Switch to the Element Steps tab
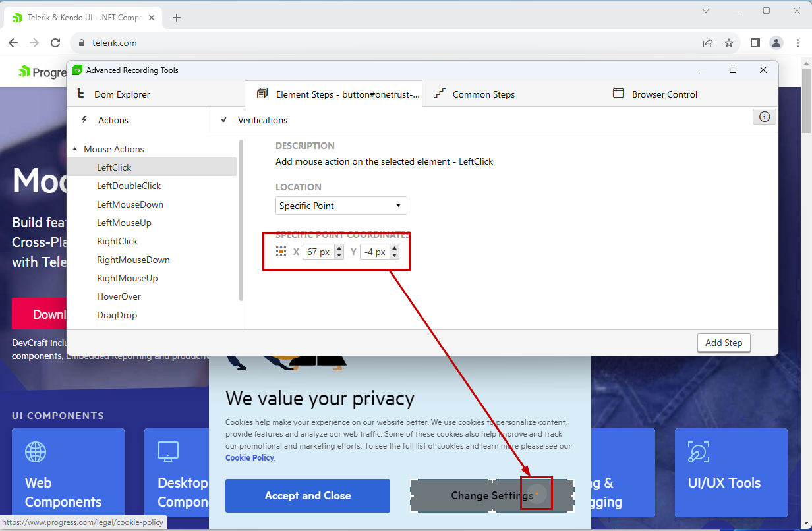This screenshot has width=812, height=531. 333,94
